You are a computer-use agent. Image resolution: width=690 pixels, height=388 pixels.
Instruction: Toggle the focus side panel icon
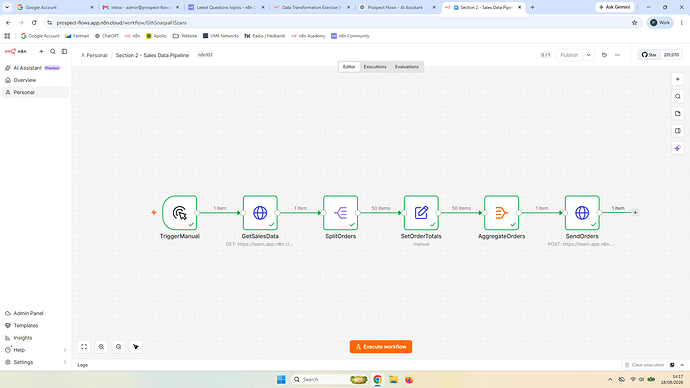click(678, 131)
